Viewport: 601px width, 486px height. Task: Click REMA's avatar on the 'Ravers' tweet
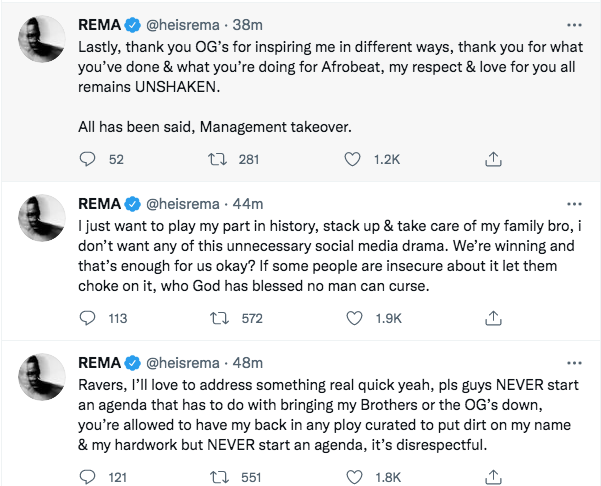pos(44,382)
